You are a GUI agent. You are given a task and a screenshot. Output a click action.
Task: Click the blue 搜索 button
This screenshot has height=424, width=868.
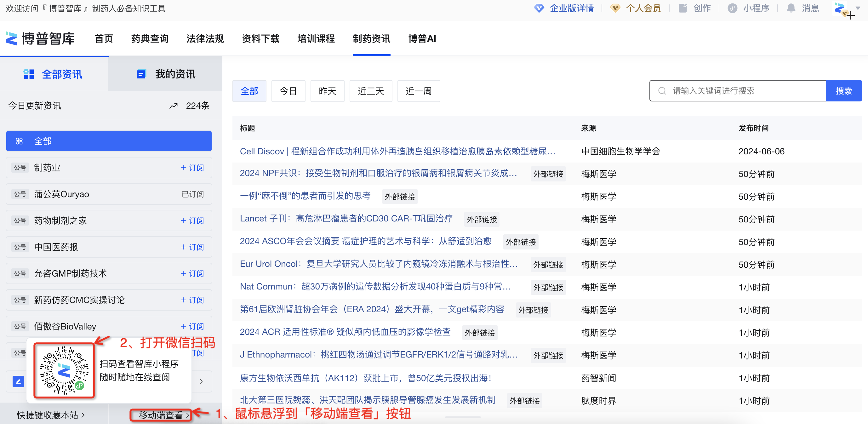point(844,91)
